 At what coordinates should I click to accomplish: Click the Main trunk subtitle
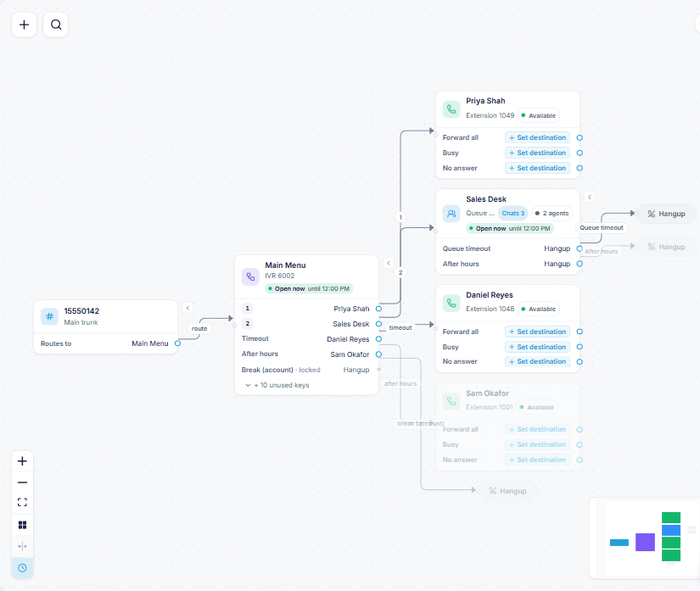[x=81, y=322]
